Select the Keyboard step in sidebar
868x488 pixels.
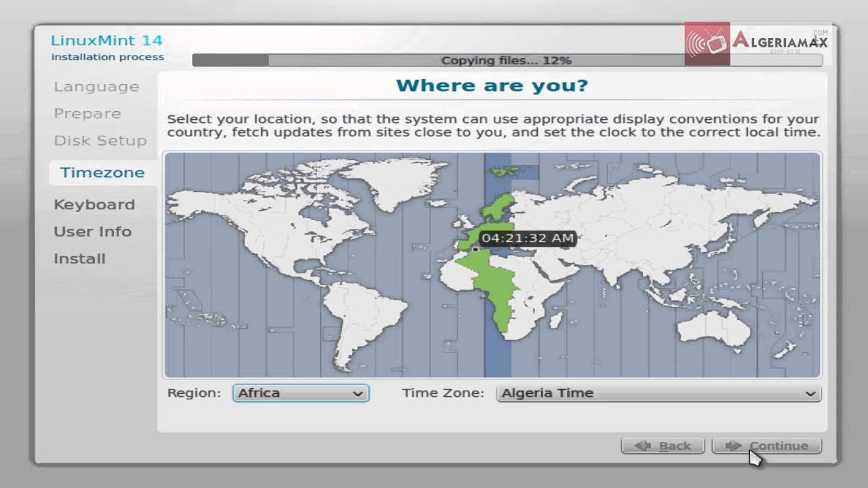[x=94, y=205]
